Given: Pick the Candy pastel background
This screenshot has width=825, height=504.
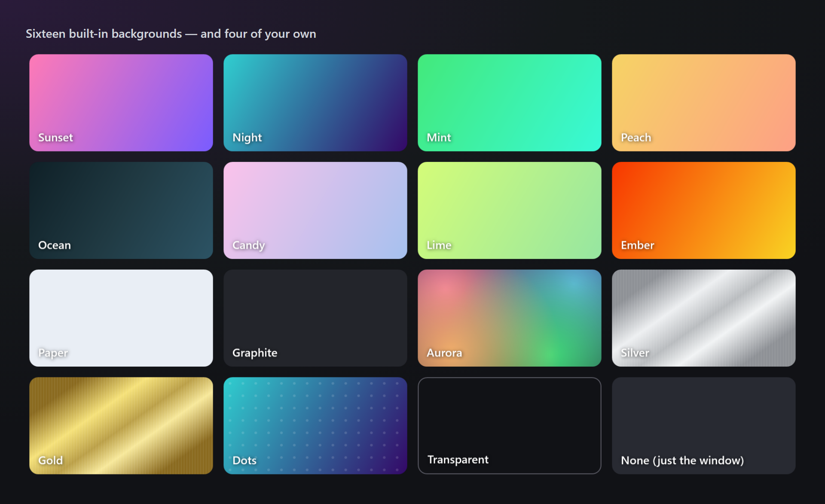Looking at the screenshot, I should 315,210.
